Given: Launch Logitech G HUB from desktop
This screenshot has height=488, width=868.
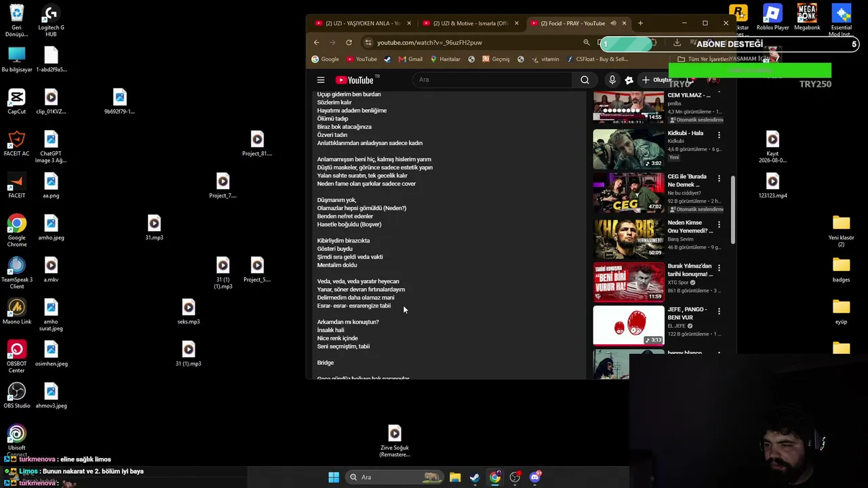Looking at the screenshot, I should [51, 20].
